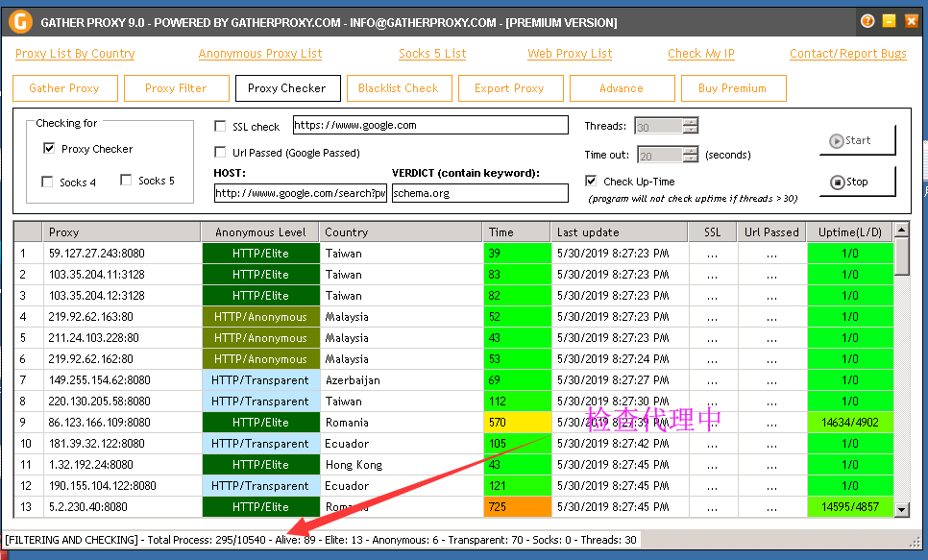Open Contact/Report Bugs link
The width and height of the screenshot is (928, 560).
(x=848, y=53)
